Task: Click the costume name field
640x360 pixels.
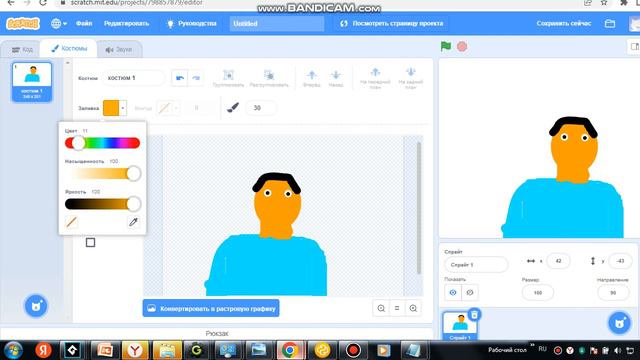Action: (x=133, y=78)
